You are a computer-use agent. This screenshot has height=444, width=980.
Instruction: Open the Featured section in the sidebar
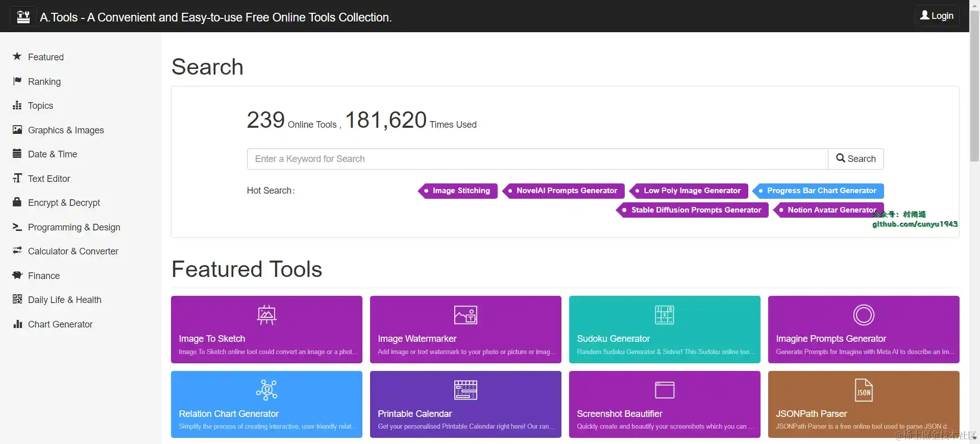point(46,57)
